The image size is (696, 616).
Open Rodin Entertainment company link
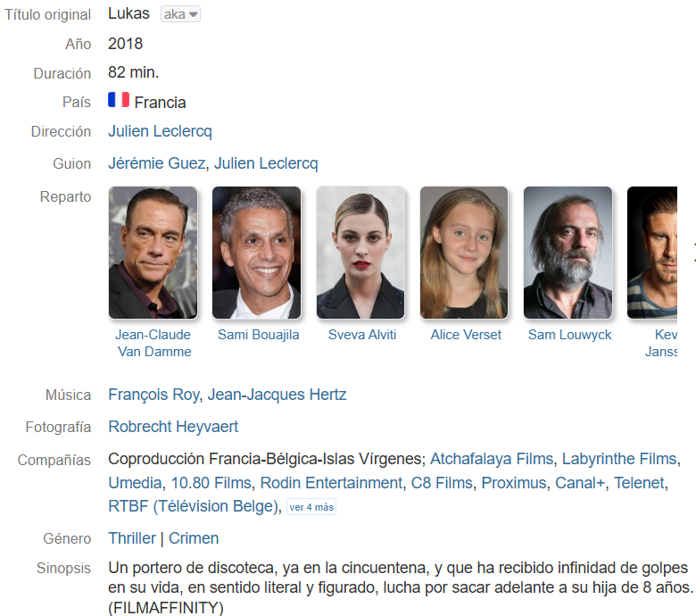pos(331,483)
